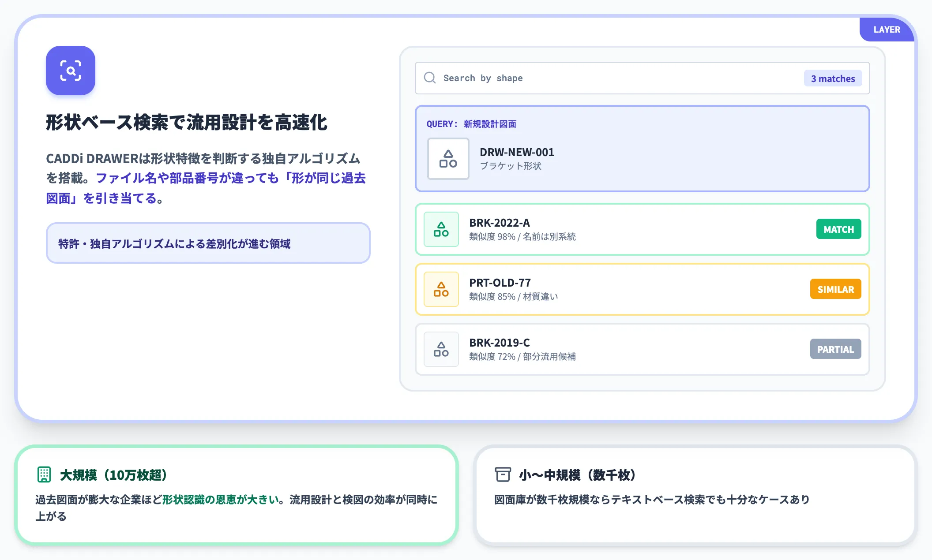Focus the Search by shape field

(642, 78)
